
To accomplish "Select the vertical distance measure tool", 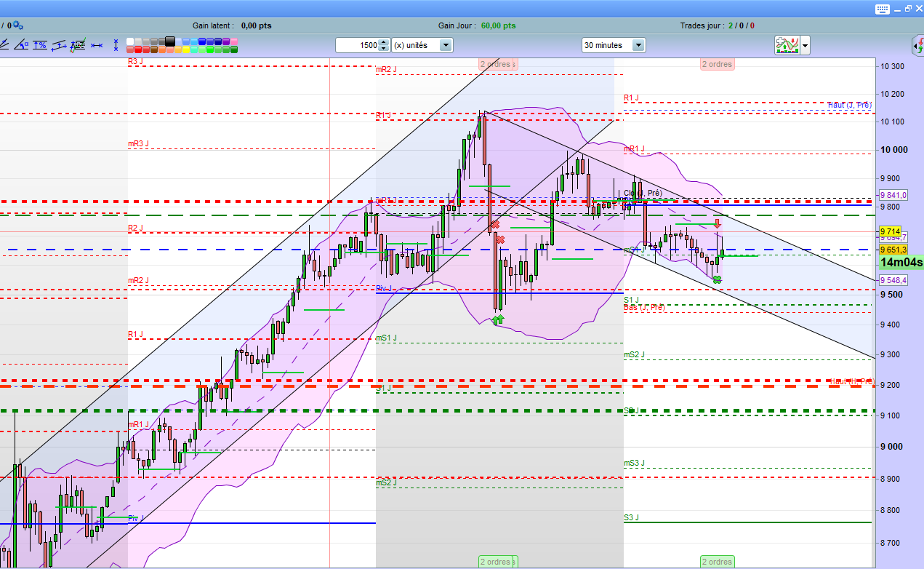I will coord(116,45).
